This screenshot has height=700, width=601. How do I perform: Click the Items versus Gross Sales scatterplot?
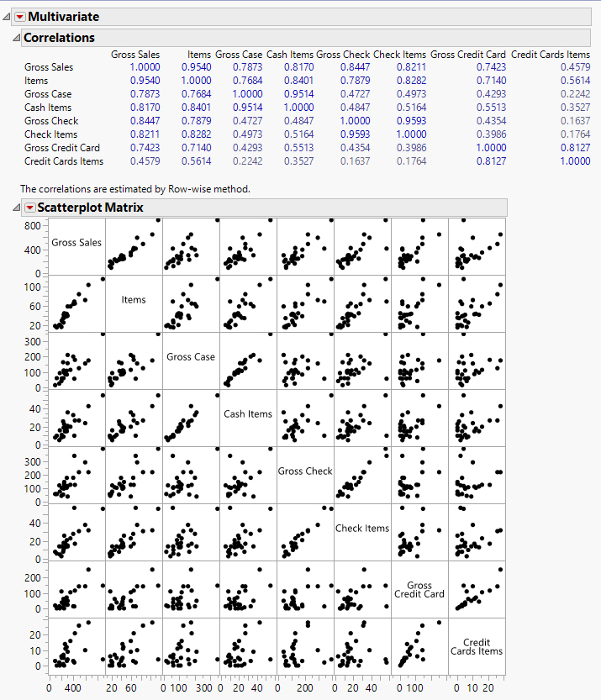click(76, 303)
